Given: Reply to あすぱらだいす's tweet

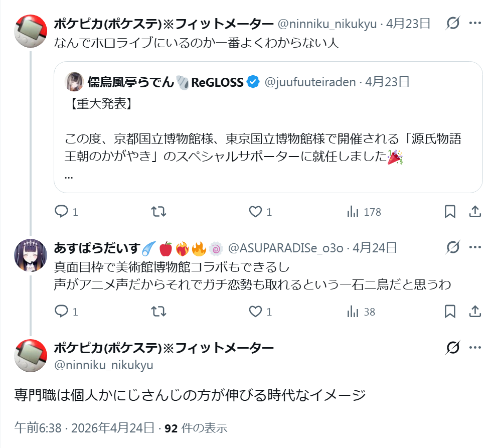Looking at the screenshot, I should click(61, 312).
